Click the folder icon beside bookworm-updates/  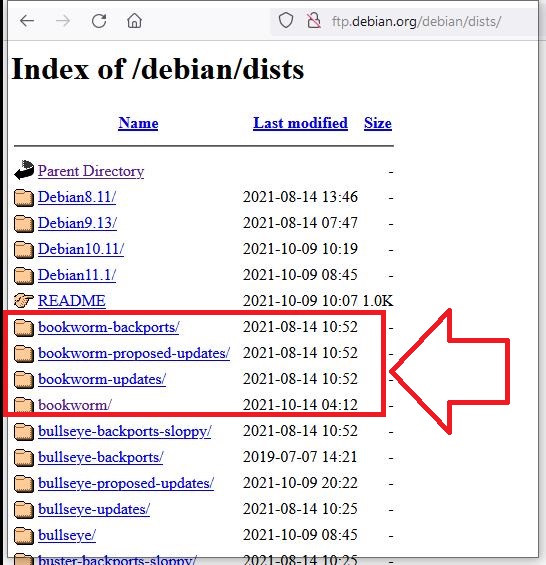(24, 379)
